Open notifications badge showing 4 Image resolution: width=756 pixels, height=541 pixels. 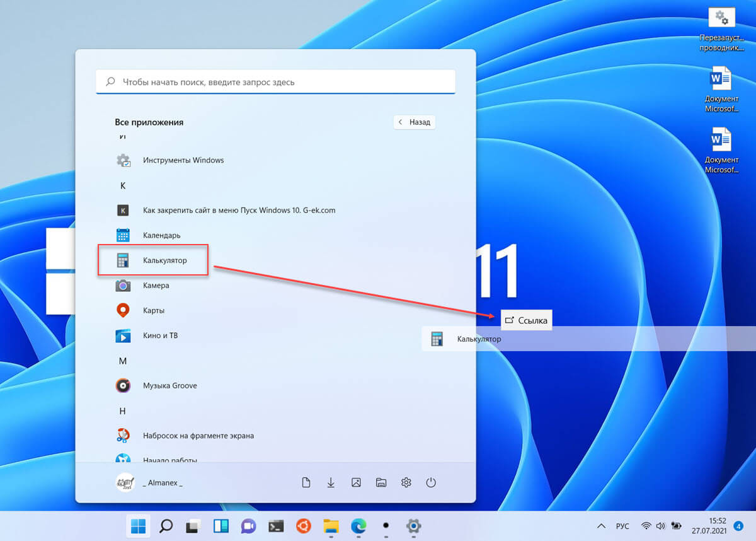click(x=739, y=526)
